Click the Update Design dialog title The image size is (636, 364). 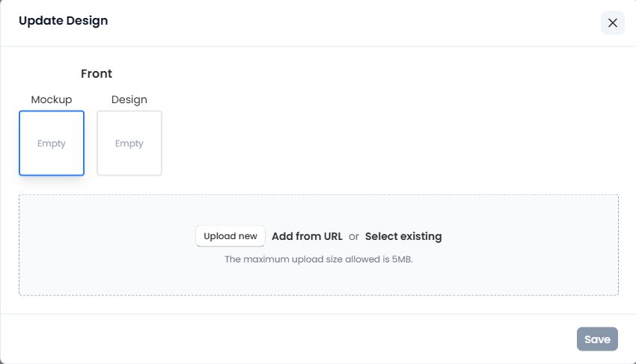coord(63,21)
